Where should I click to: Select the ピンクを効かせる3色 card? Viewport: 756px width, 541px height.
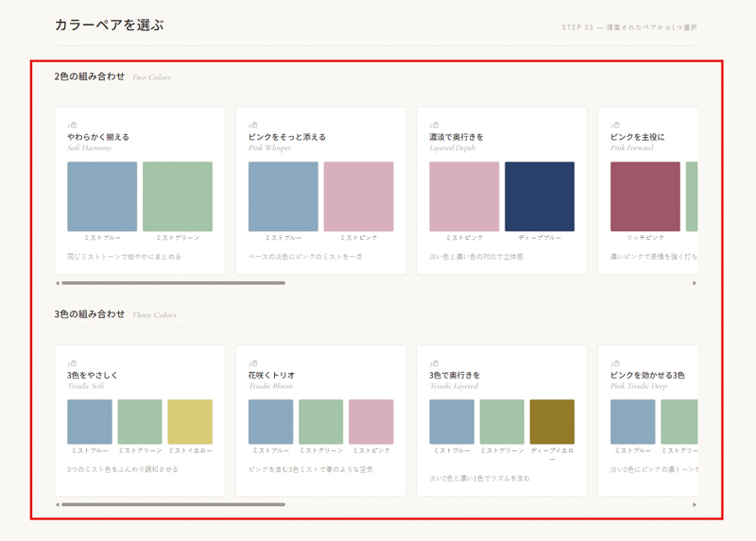pos(647,420)
